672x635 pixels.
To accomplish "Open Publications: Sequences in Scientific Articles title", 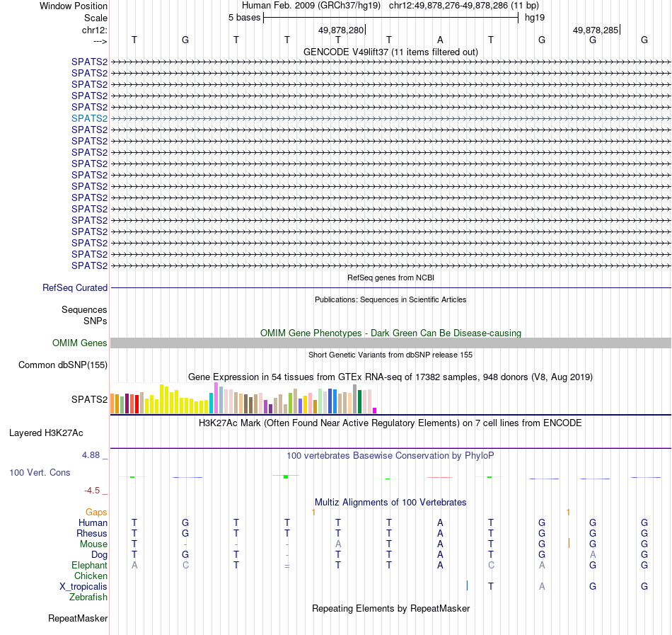I will pos(390,299).
